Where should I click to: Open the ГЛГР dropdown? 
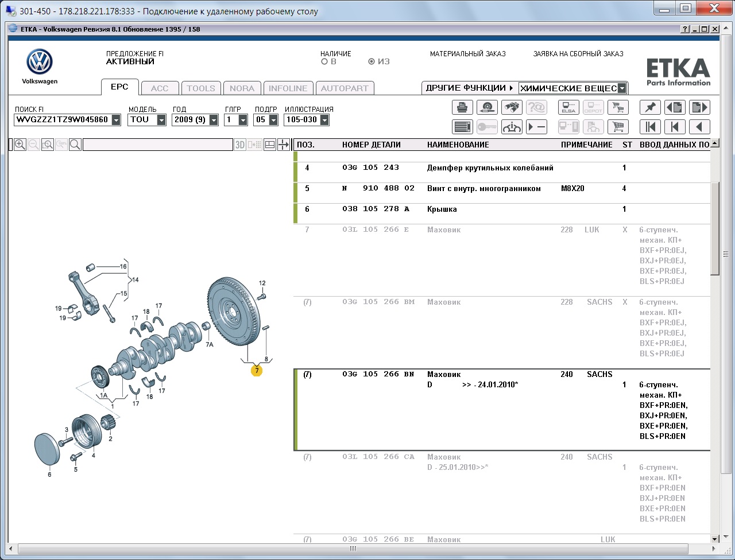(x=243, y=120)
